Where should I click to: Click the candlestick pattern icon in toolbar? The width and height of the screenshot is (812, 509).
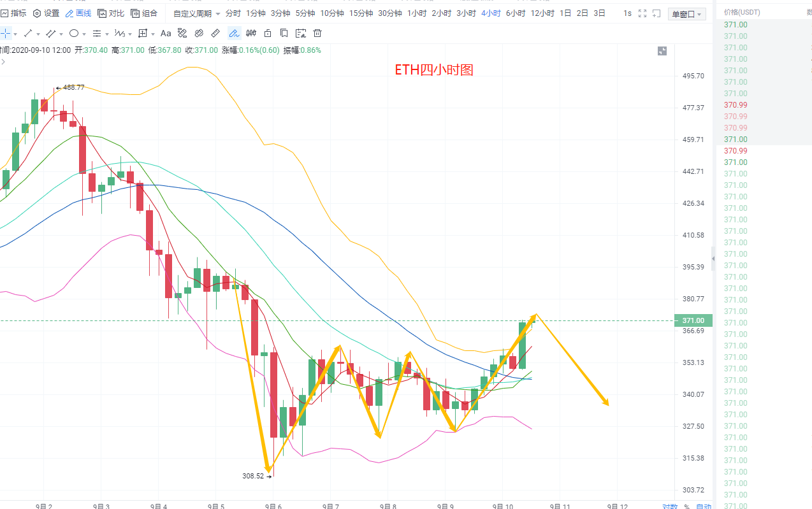click(x=251, y=33)
